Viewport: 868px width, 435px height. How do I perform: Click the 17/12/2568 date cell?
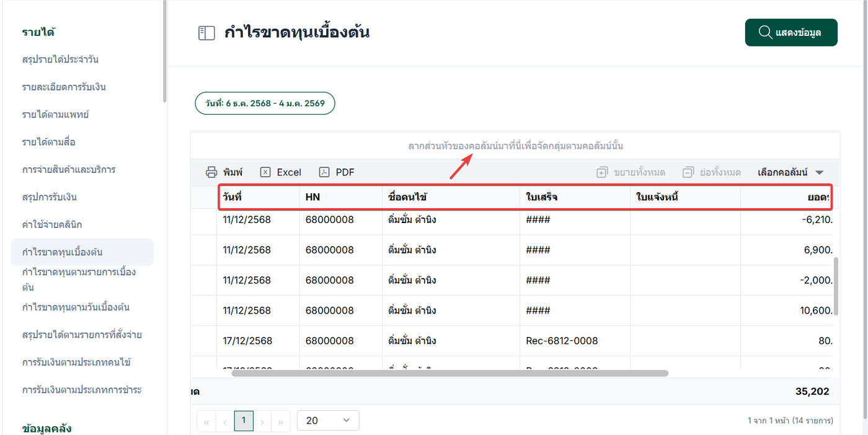(x=258, y=341)
